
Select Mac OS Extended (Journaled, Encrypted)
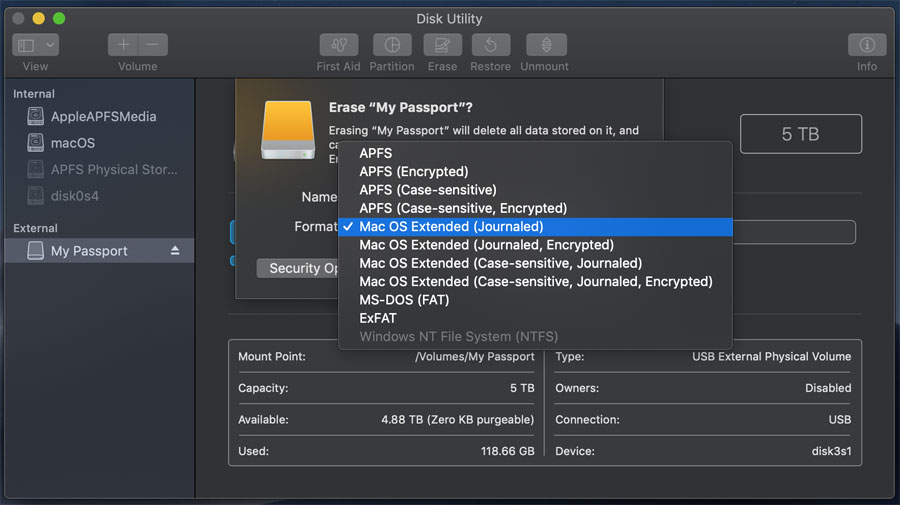click(536, 245)
